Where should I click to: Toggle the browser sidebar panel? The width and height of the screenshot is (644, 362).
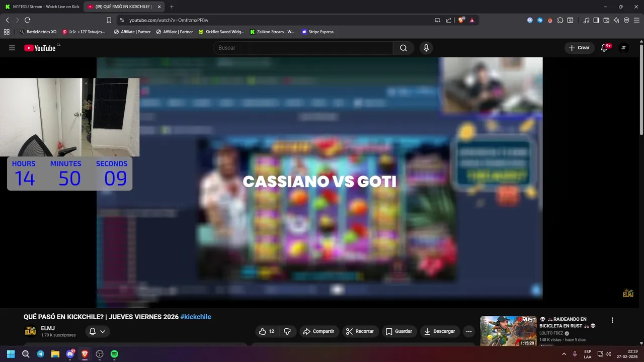pyautogui.click(x=596, y=20)
